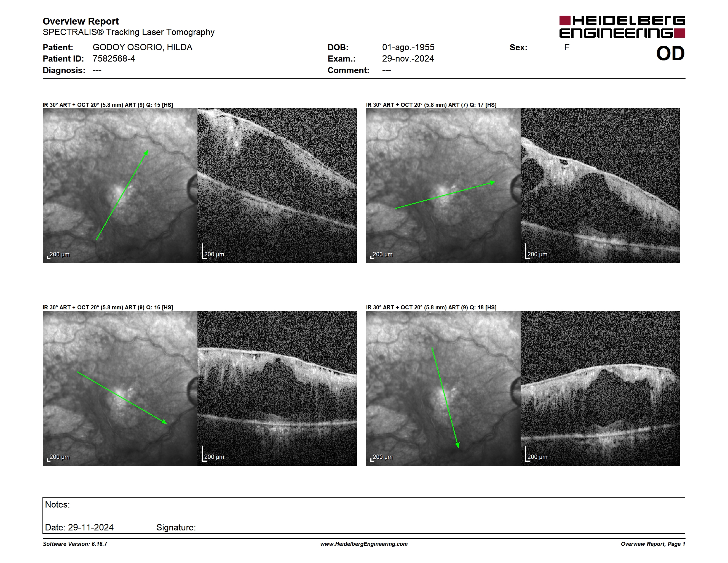Click the scan caption with Q: 17
The height and width of the screenshot is (563, 728).
(x=431, y=105)
